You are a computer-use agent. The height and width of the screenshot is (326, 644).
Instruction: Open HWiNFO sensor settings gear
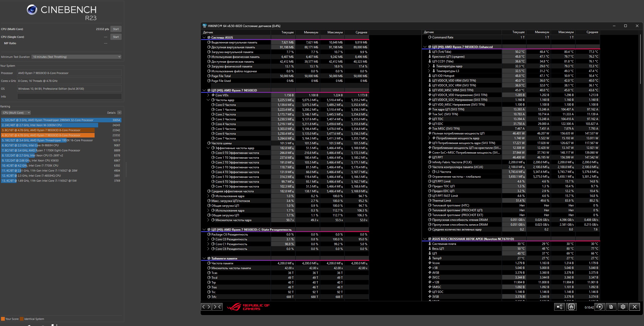point(623,307)
